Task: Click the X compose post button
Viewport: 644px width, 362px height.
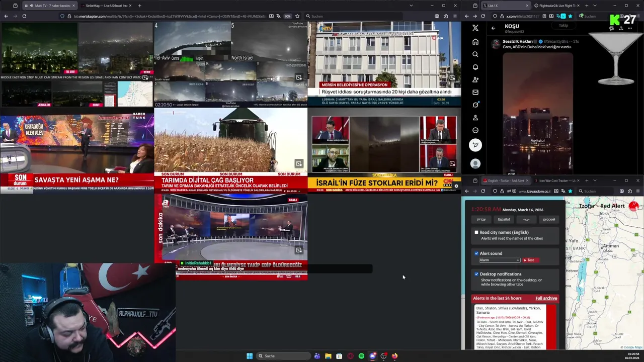Action: click(x=475, y=145)
